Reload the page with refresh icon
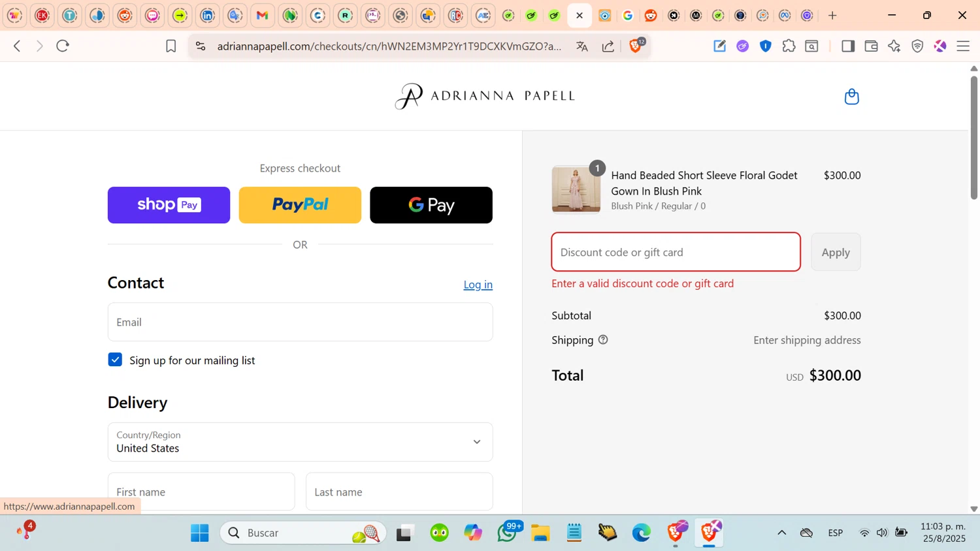Image resolution: width=980 pixels, height=551 pixels. pos(63,46)
